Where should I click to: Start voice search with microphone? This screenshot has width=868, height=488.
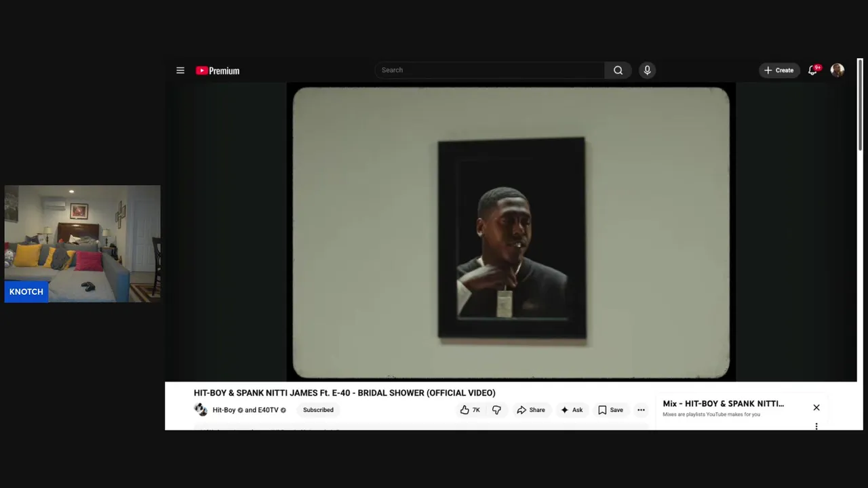pos(647,70)
